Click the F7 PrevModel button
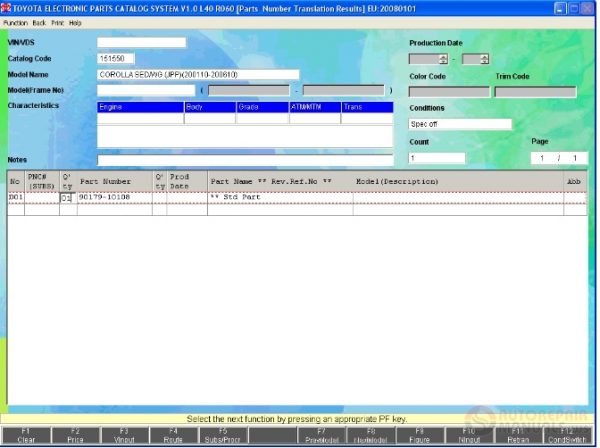 coord(322,436)
